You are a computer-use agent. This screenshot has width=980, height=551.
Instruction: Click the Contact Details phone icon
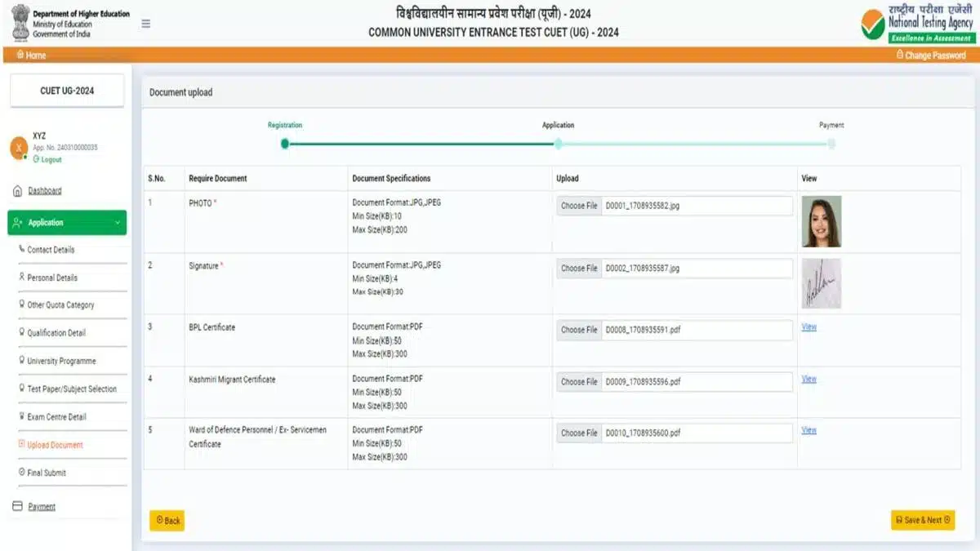point(21,249)
